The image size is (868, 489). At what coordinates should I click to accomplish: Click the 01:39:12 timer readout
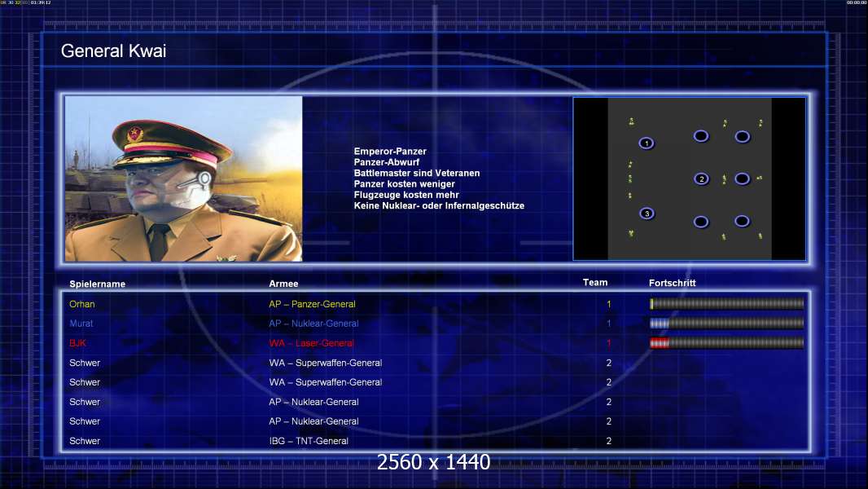click(41, 2)
